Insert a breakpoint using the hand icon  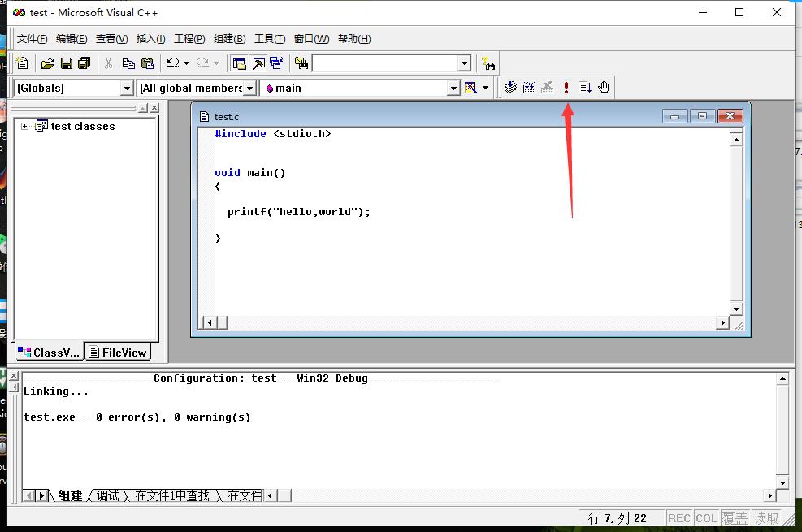601,87
